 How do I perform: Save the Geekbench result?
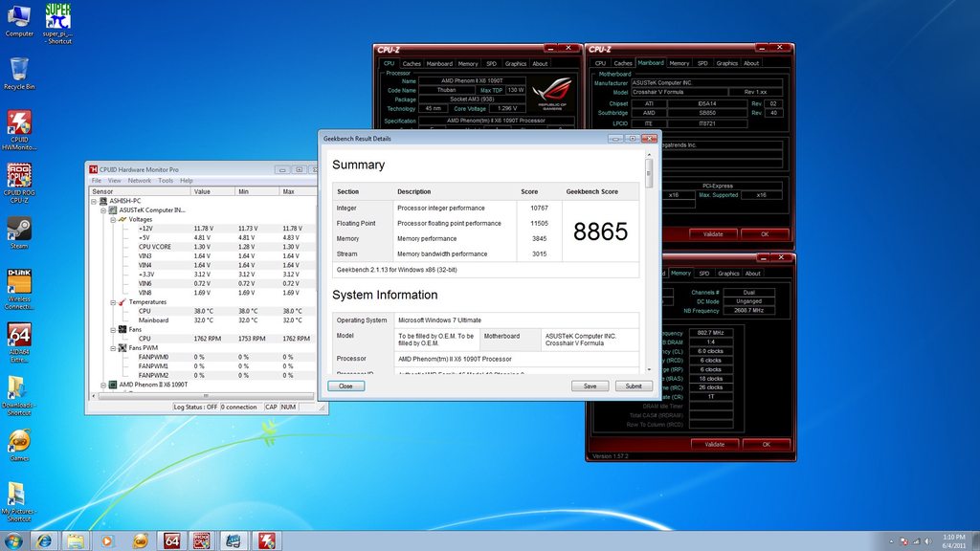(590, 386)
